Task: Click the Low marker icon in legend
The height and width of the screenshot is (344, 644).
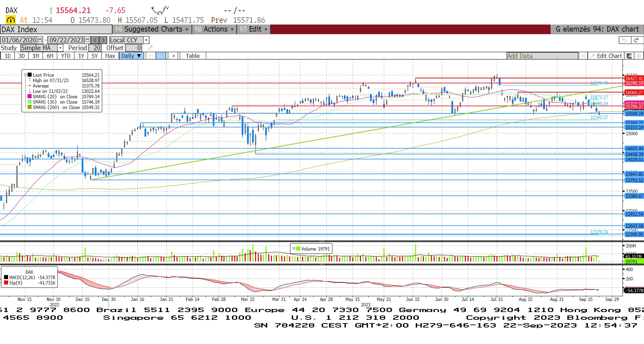Action: click(x=30, y=91)
